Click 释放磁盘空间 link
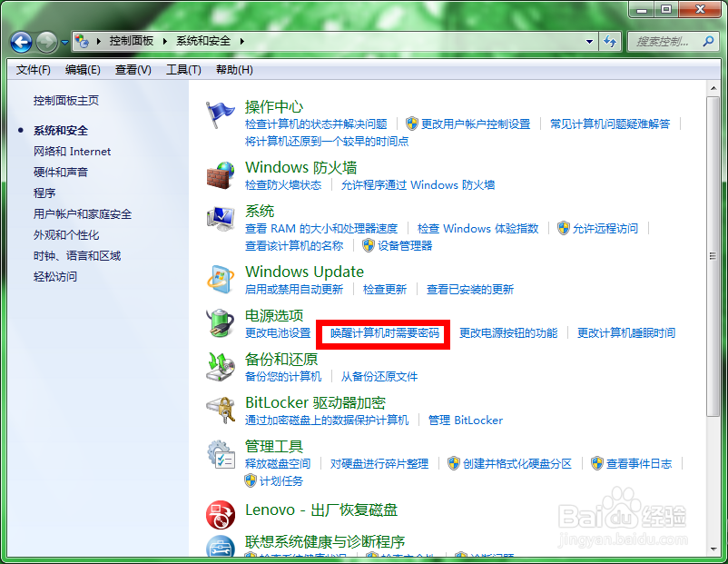The height and width of the screenshot is (564, 728). point(278,463)
